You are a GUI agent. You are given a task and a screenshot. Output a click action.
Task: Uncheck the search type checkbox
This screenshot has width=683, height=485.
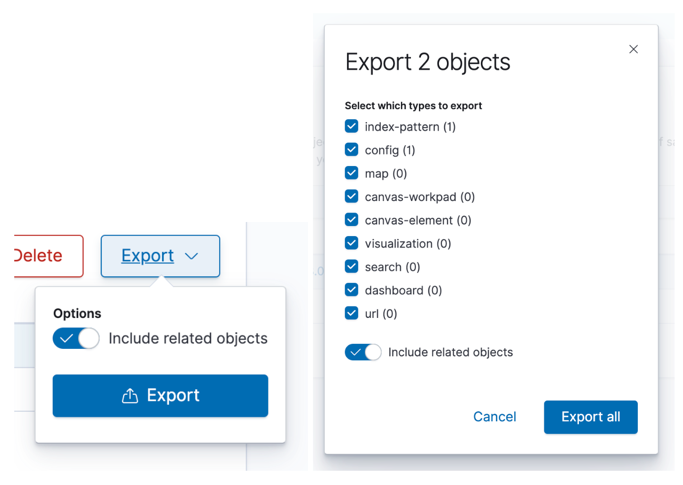pos(352,267)
